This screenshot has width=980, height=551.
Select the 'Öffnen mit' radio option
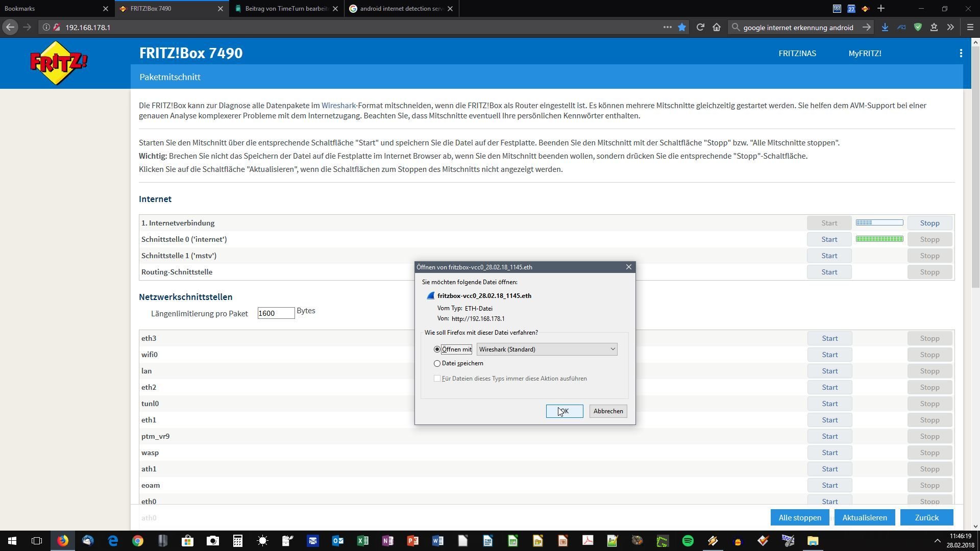pos(437,349)
